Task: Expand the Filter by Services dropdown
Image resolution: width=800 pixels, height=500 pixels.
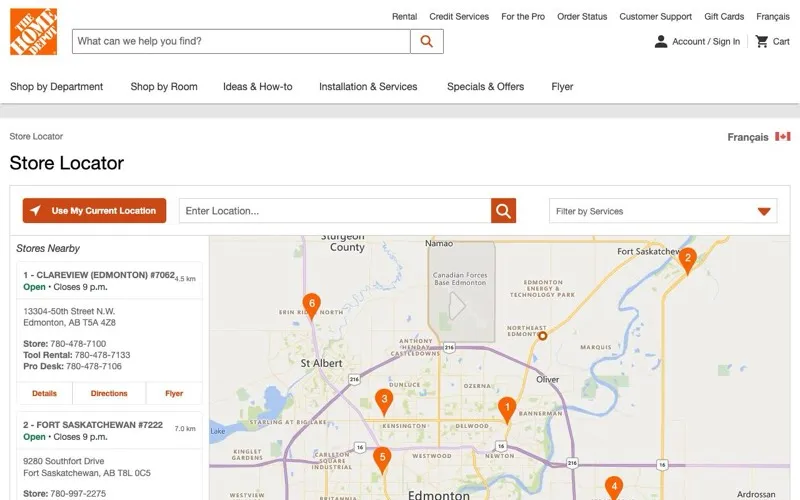Action: coord(663,211)
